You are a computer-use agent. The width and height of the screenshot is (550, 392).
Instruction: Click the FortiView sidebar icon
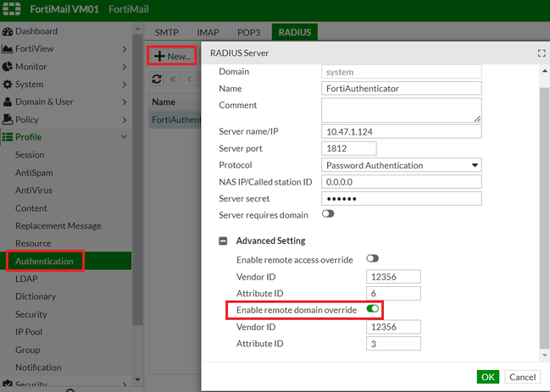pyautogui.click(x=8, y=49)
